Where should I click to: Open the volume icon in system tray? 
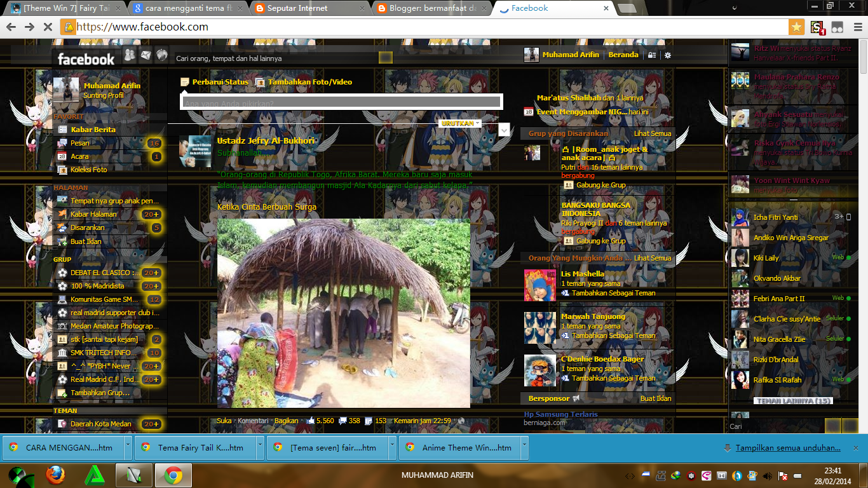[x=768, y=475]
